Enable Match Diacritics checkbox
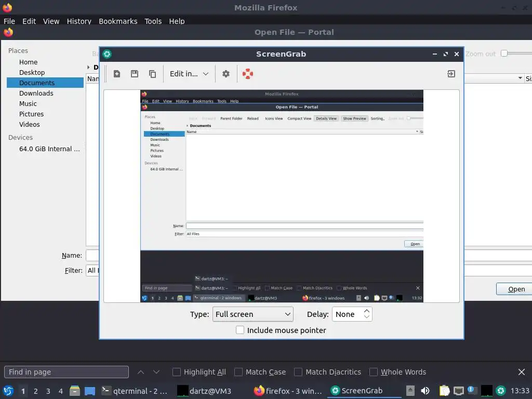Image resolution: width=532 pixels, height=399 pixels. tap(298, 372)
